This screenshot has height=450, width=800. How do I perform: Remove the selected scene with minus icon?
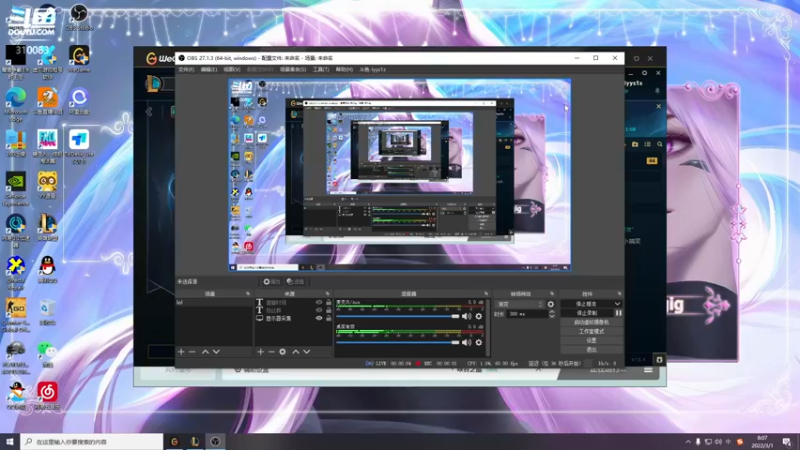(x=192, y=352)
